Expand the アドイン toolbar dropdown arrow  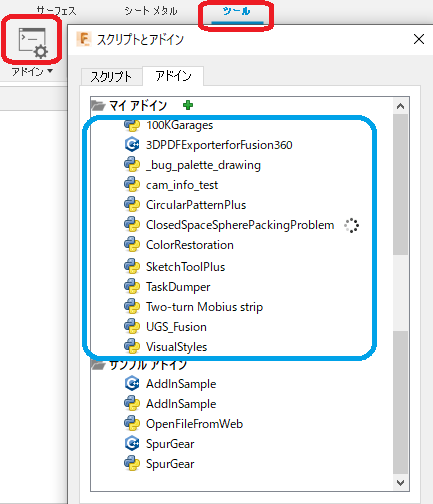(x=50, y=71)
